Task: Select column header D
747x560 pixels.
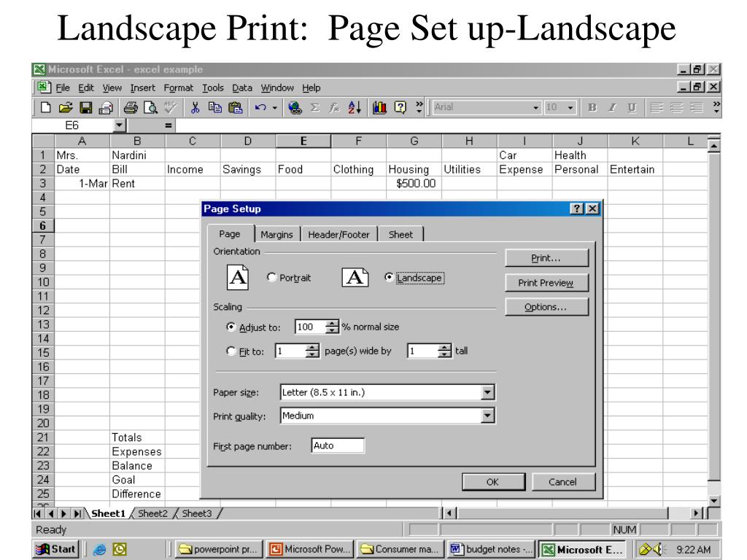Action: click(x=248, y=141)
